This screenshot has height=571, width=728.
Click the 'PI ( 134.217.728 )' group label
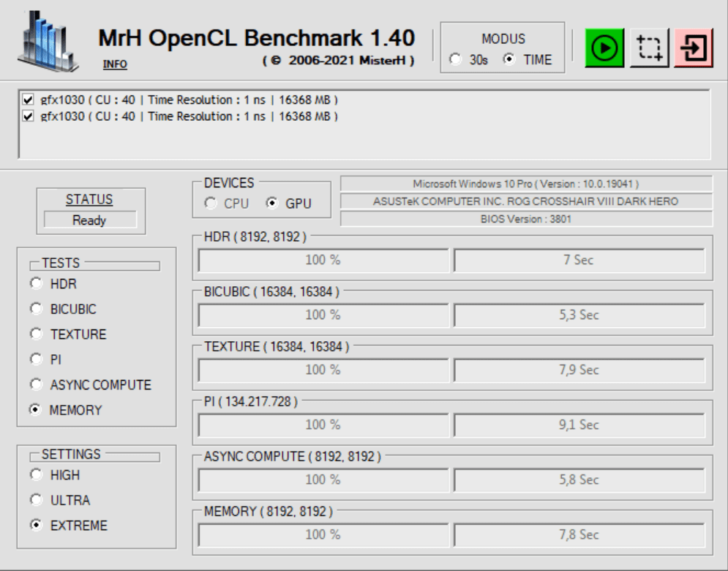pos(251,401)
